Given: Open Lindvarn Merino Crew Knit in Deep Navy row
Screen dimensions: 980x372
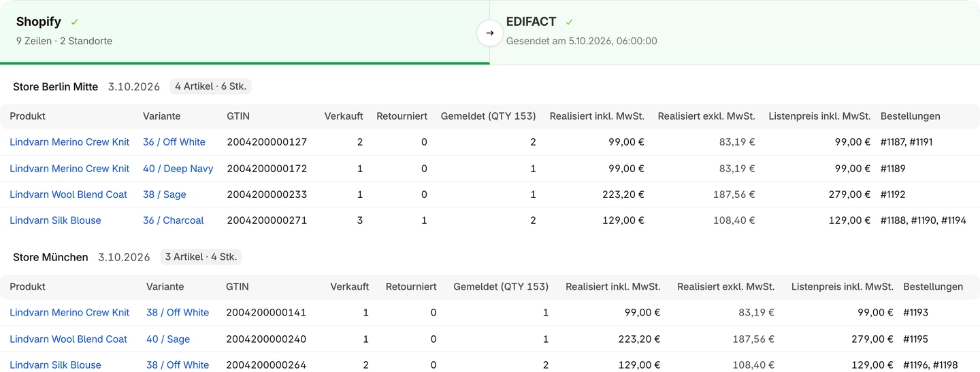Looking at the screenshot, I should (69, 169).
